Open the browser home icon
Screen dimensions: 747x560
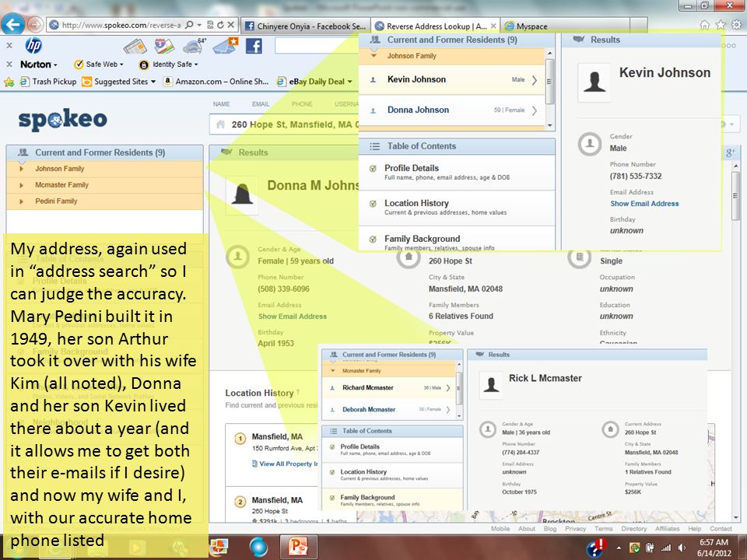coord(705,25)
